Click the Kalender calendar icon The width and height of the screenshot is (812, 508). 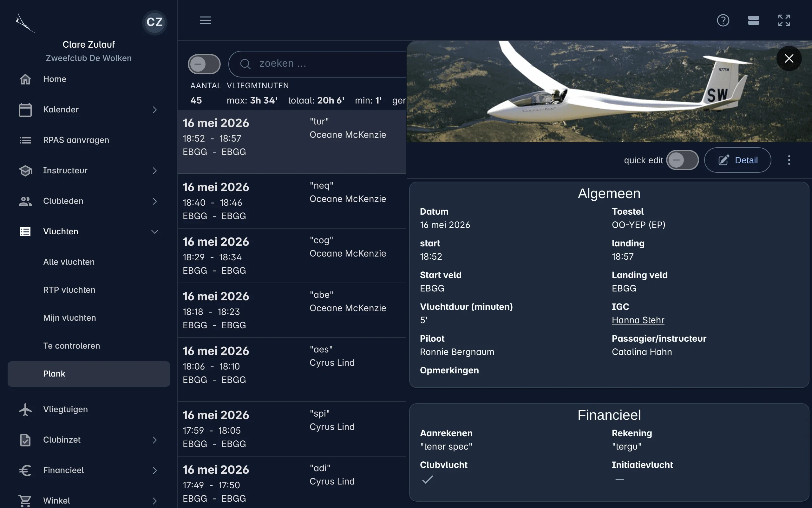[25, 110]
